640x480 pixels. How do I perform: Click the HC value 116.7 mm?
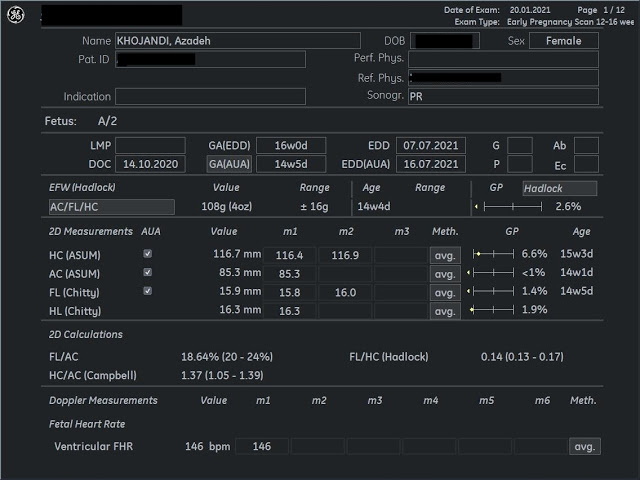coord(237,254)
